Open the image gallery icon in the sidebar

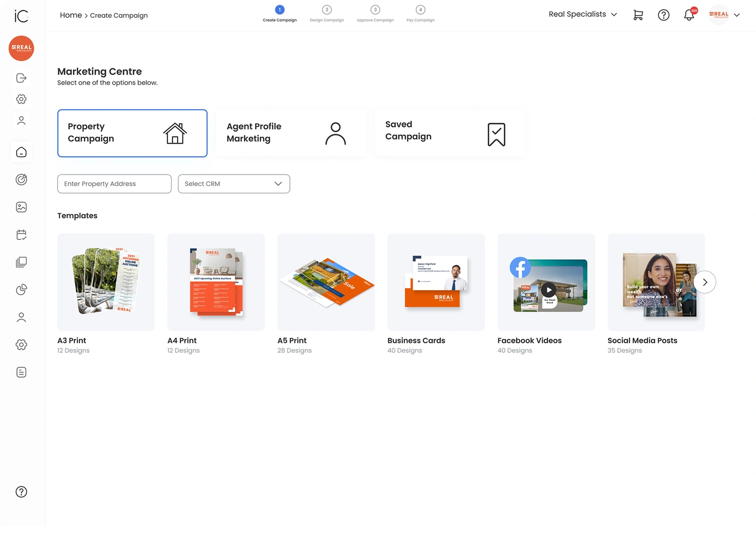tap(22, 207)
